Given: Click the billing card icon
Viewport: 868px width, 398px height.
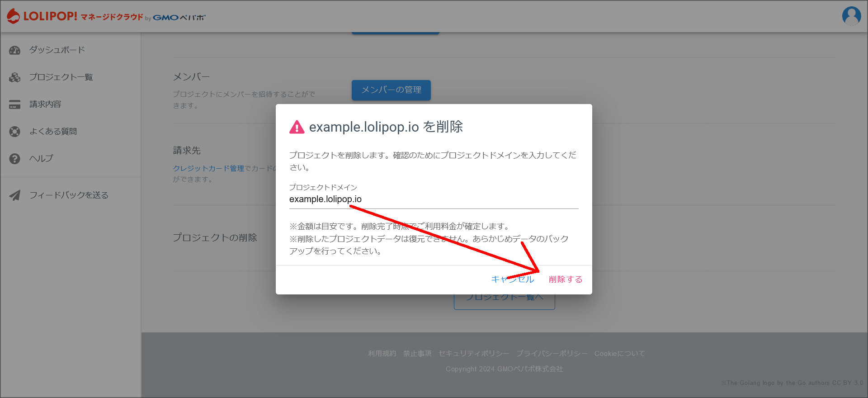Looking at the screenshot, I should pyautogui.click(x=15, y=104).
